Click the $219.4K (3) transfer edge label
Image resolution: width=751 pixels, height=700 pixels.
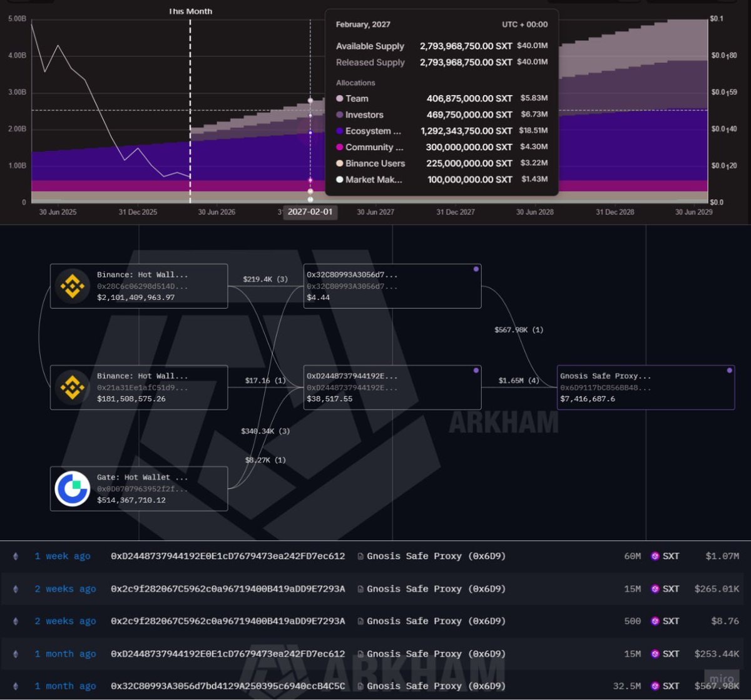[265, 279]
